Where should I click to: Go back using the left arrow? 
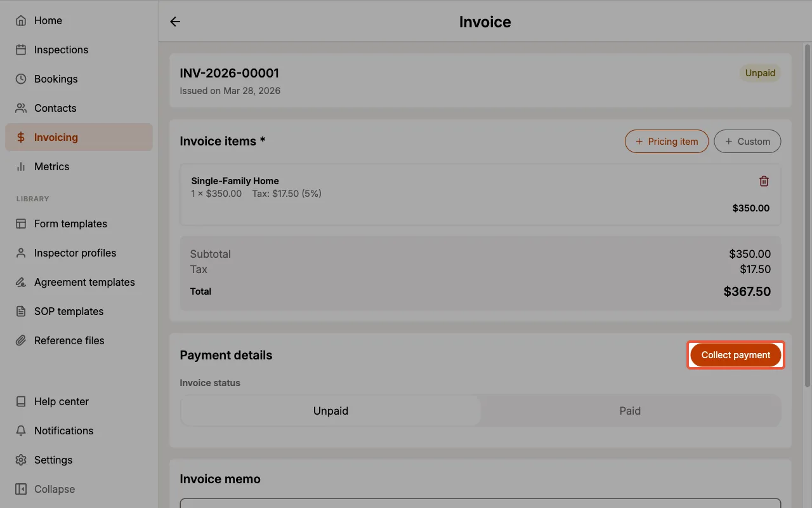[175, 22]
